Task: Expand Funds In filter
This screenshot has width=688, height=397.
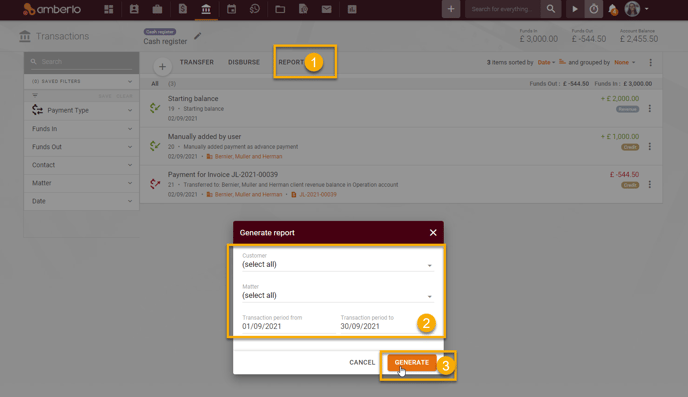Action: coord(82,129)
